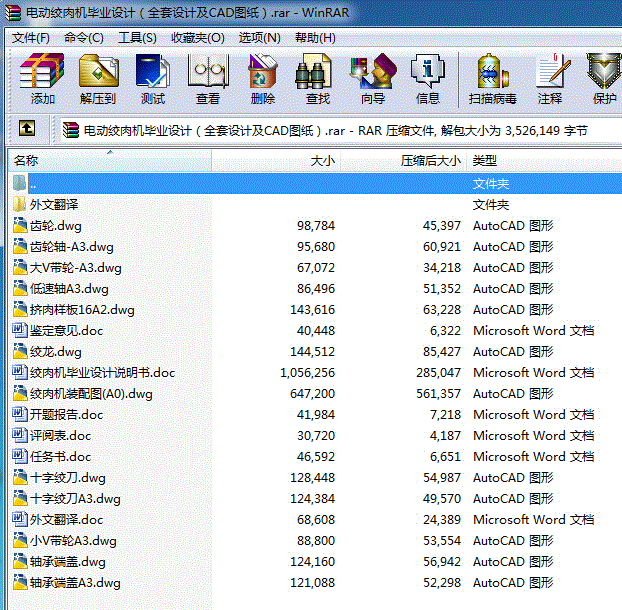Click the Extract To (解压到) icon
This screenshot has width=622, height=610.
(98, 71)
